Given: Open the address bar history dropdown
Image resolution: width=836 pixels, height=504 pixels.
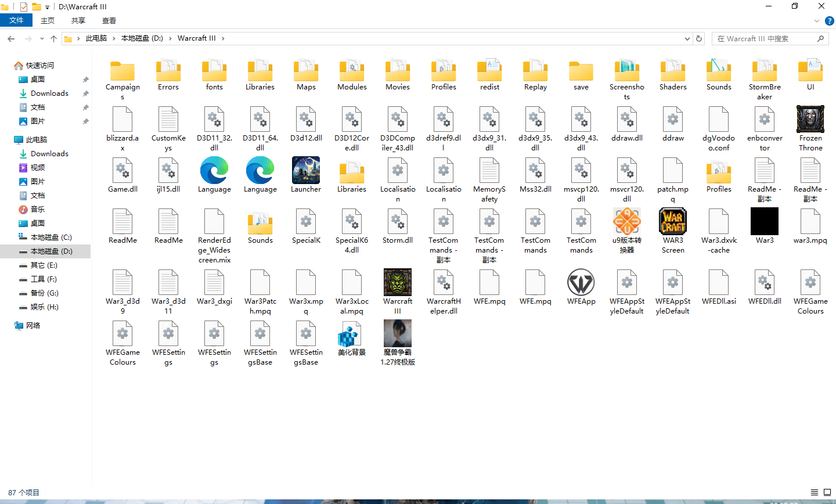Looking at the screenshot, I should coord(687,39).
